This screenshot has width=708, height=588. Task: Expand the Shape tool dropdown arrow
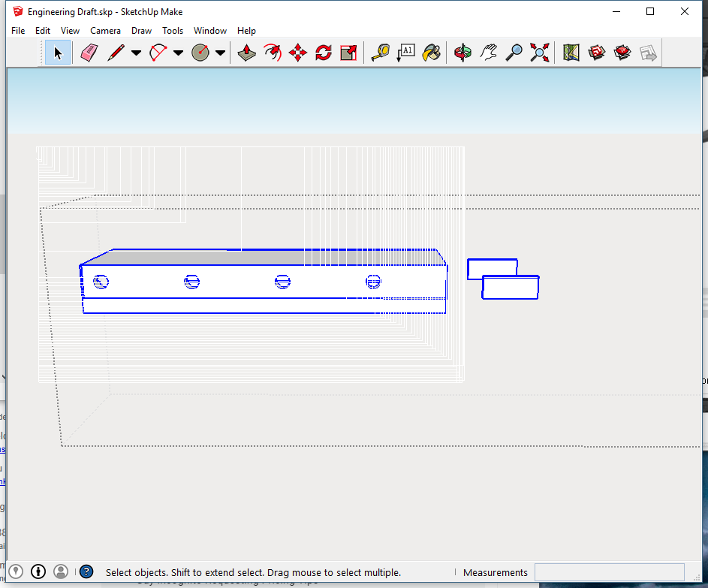(x=220, y=53)
